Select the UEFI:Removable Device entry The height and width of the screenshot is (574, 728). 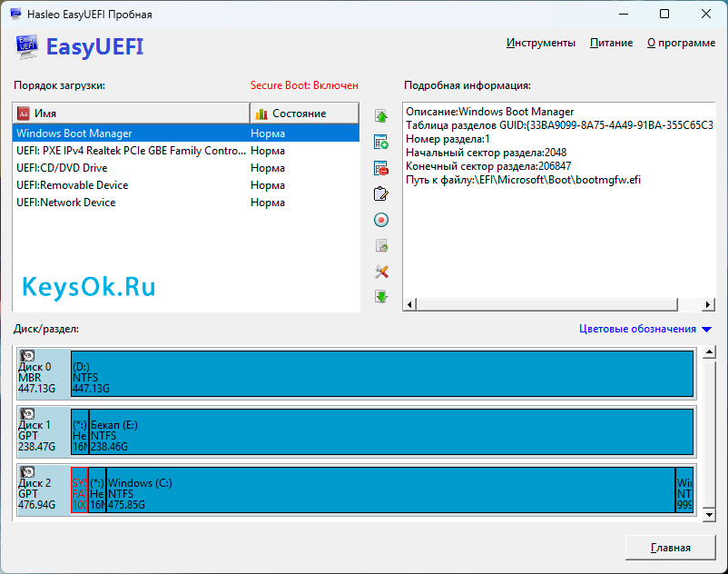pos(186,185)
